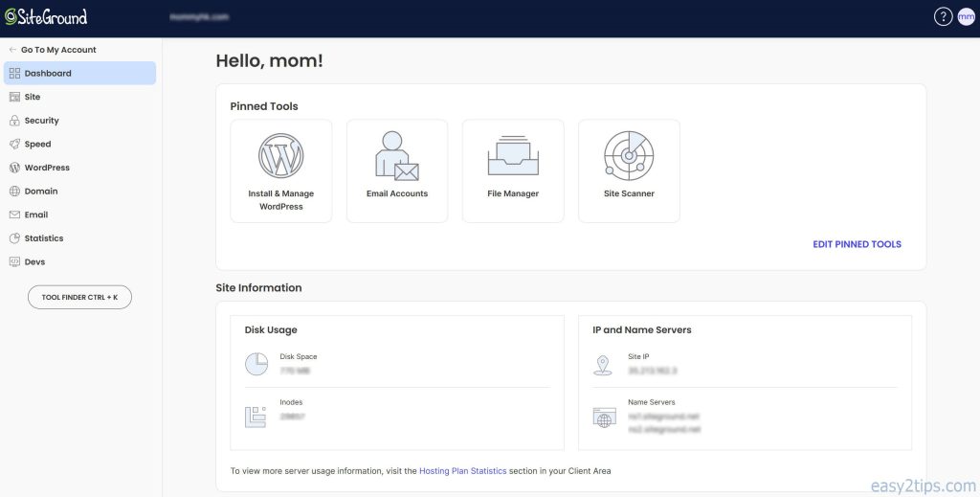This screenshot has width=980, height=497.
Task: Click the 'Inodes' label
Action: pos(291,402)
